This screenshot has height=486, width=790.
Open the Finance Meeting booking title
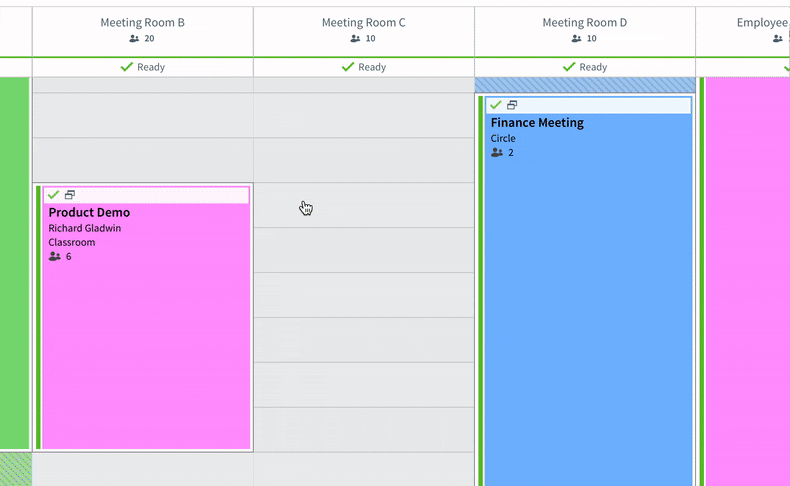tap(537, 123)
